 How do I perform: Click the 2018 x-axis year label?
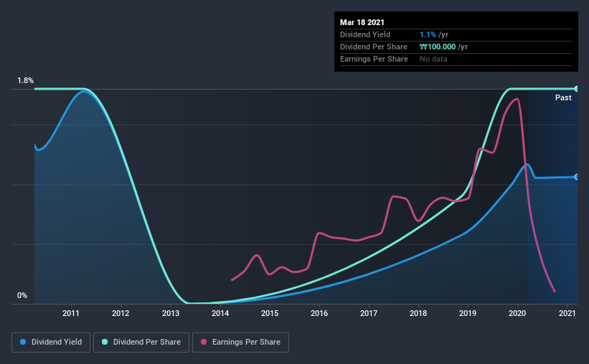coord(418,313)
